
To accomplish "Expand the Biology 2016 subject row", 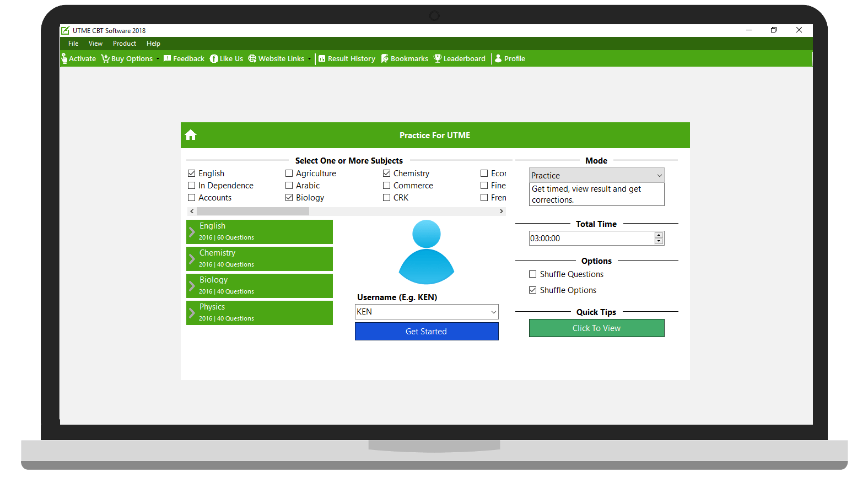I will point(260,286).
